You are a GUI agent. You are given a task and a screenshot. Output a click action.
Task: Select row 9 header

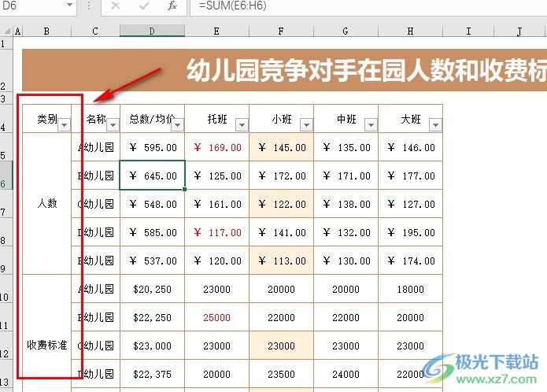coord(6,261)
